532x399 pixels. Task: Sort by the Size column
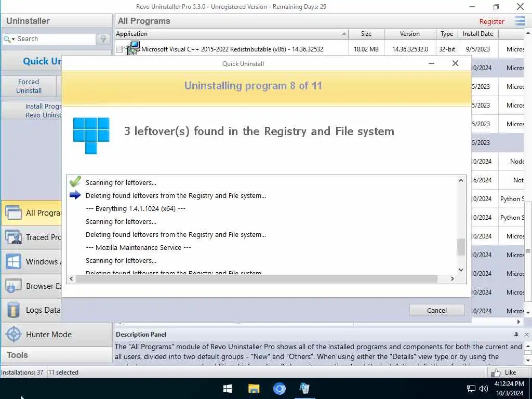[366, 34]
